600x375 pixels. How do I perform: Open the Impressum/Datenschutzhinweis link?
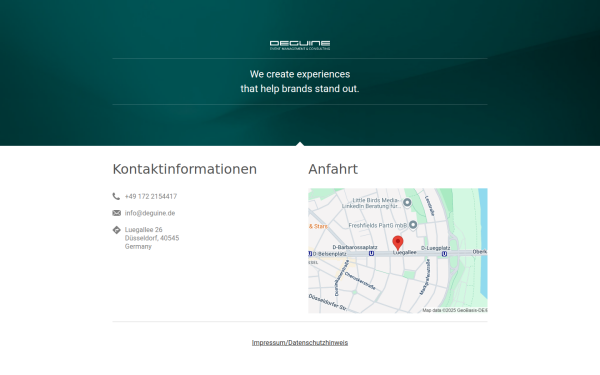[x=300, y=342]
